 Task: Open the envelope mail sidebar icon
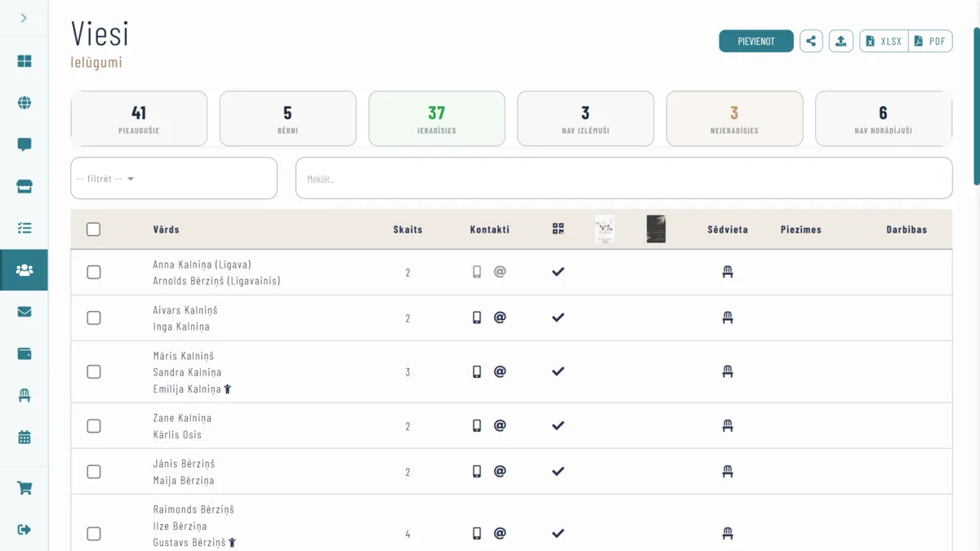click(24, 312)
